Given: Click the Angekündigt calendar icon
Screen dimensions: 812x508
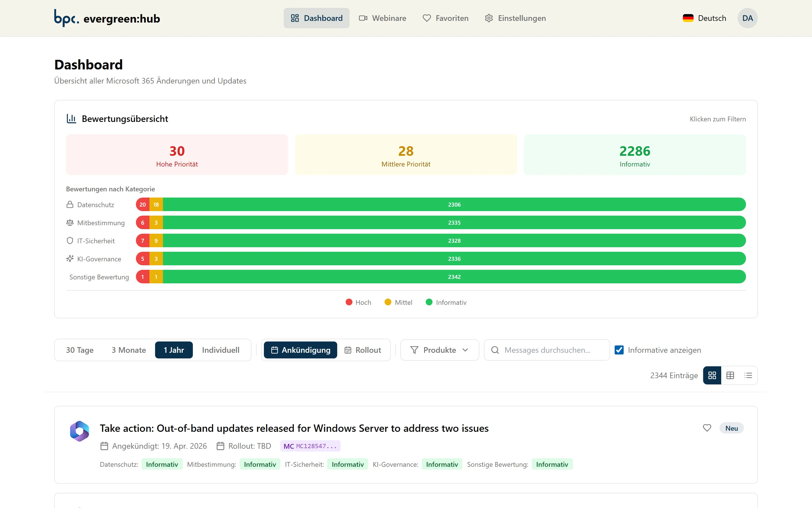Looking at the screenshot, I should 104,446.
